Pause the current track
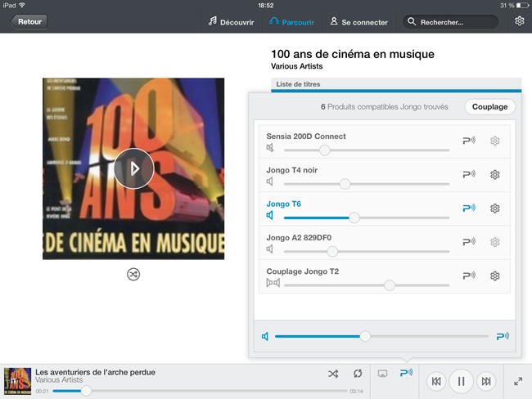 pyautogui.click(x=461, y=381)
